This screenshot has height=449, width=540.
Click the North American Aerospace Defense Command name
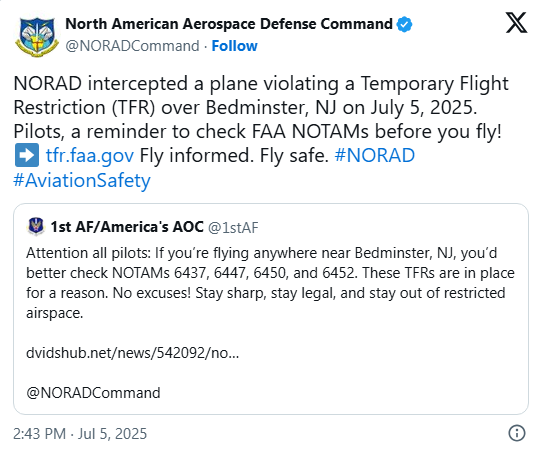pyautogui.click(x=229, y=24)
